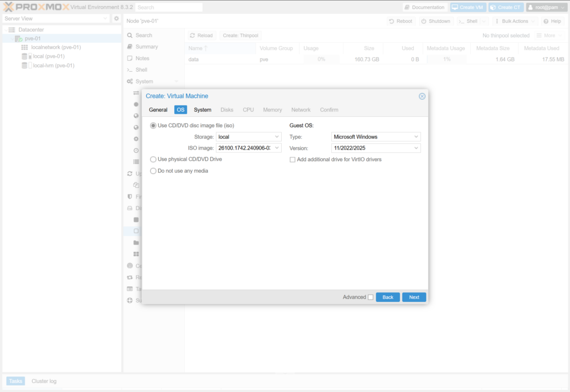Toggle the Advanced checkbox
570x392 pixels.
(x=371, y=297)
